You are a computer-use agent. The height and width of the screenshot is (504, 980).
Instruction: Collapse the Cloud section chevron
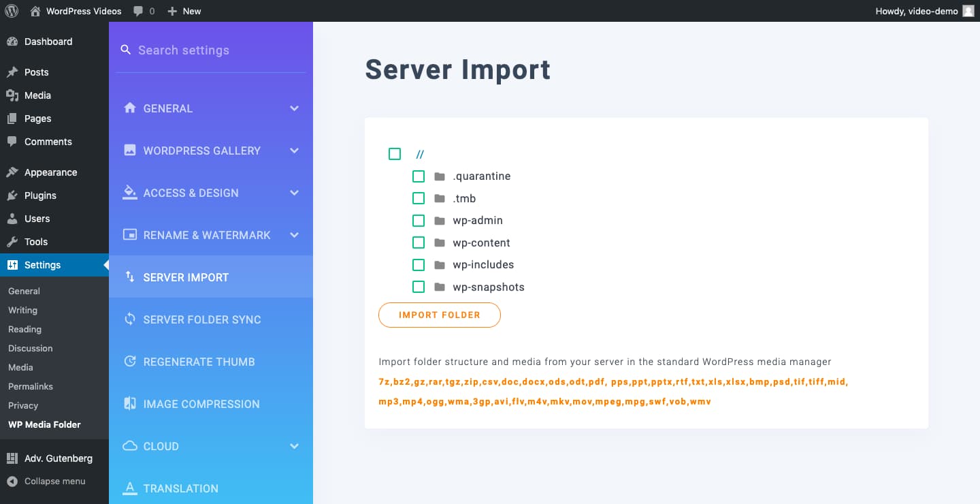294,445
